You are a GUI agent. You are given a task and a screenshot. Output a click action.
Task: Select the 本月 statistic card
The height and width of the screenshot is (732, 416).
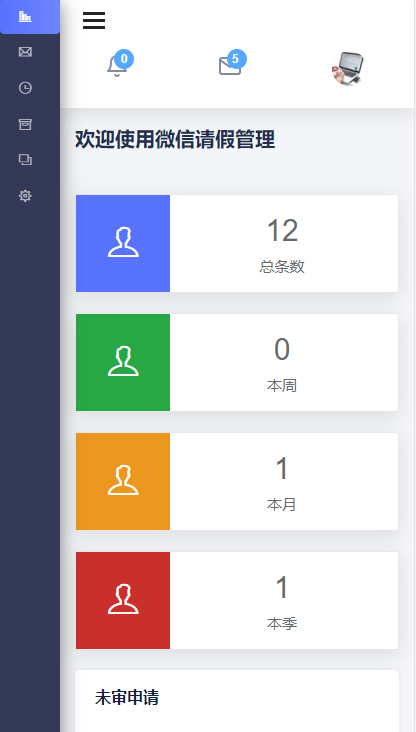tap(237, 481)
